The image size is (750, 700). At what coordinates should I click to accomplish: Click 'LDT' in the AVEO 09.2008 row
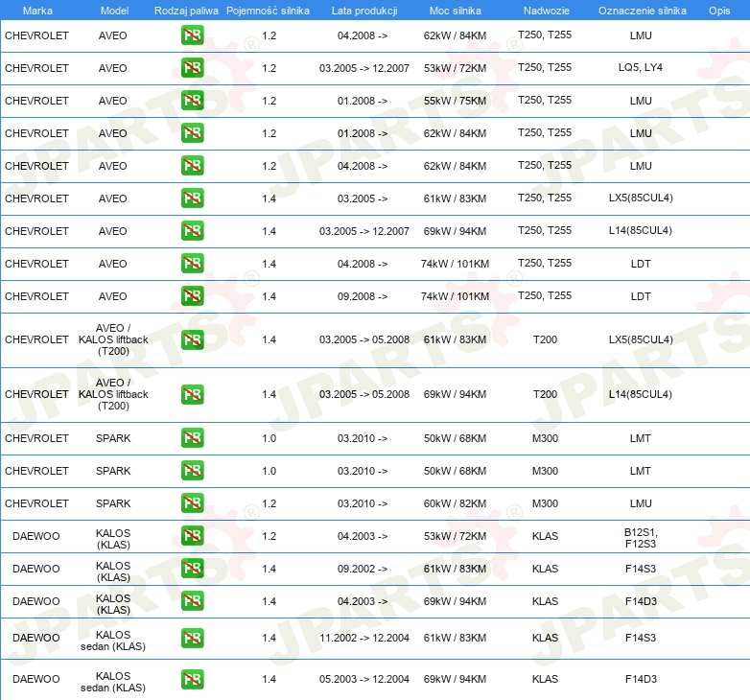click(x=641, y=296)
